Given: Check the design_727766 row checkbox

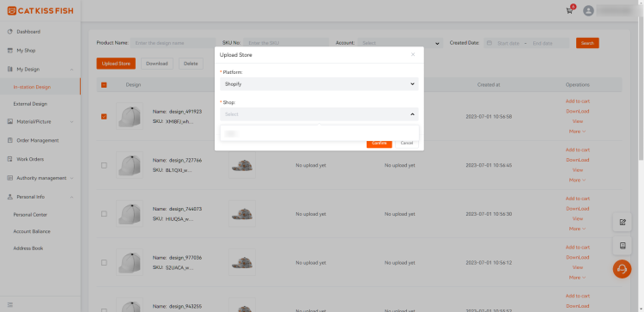Looking at the screenshot, I should [x=104, y=165].
